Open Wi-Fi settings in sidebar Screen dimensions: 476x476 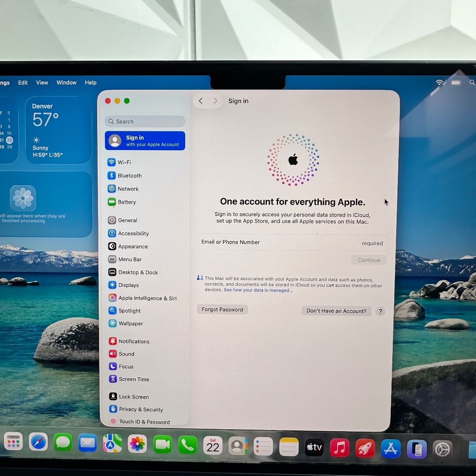pyautogui.click(x=124, y=162)
